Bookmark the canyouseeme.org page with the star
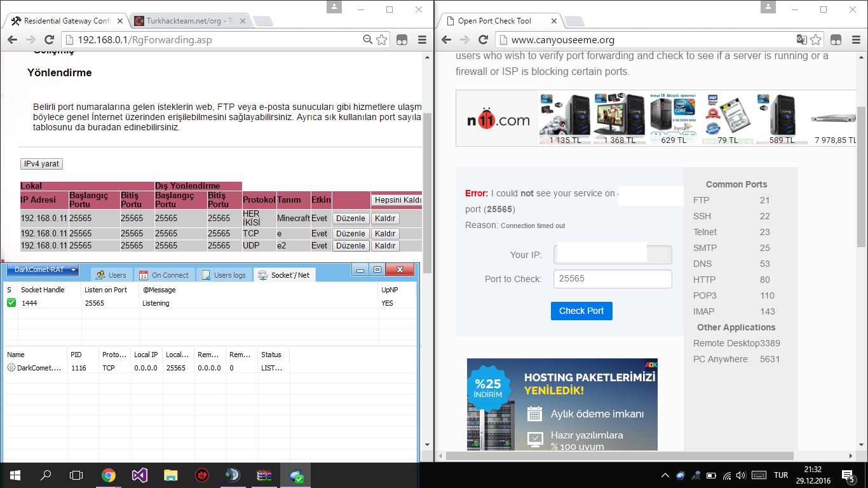This screenshot has height=488, width=868. (x=816, y=39)
